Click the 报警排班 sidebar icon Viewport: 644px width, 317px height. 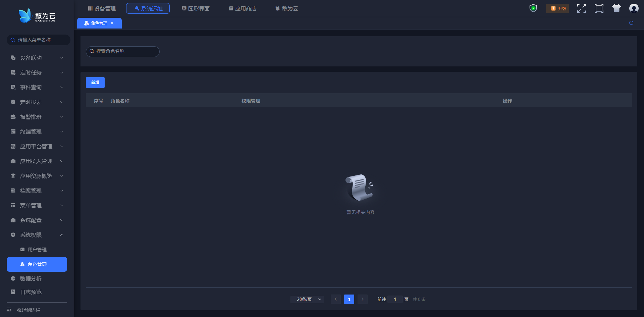[x=13, y=117]
